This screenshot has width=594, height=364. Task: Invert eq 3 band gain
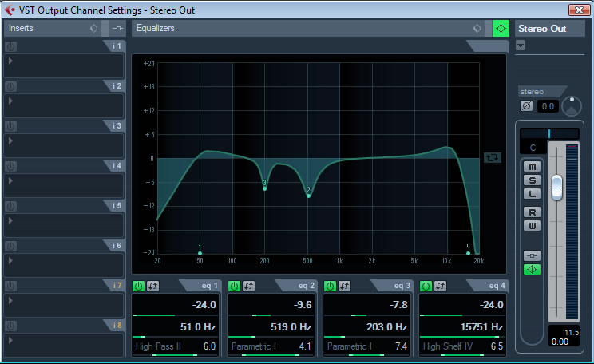point(344,286)
